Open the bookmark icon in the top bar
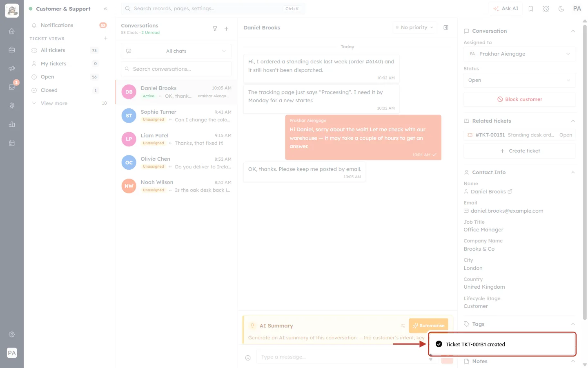588x368 pixels. [531, 9]
